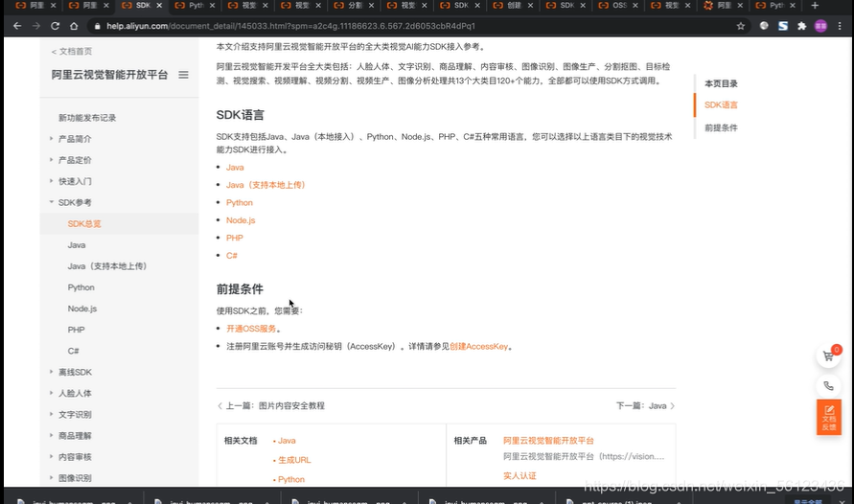854x504 pixels.
Task: Expand the 内容审核 sidebar section
Action: click(x=75, y=457)
